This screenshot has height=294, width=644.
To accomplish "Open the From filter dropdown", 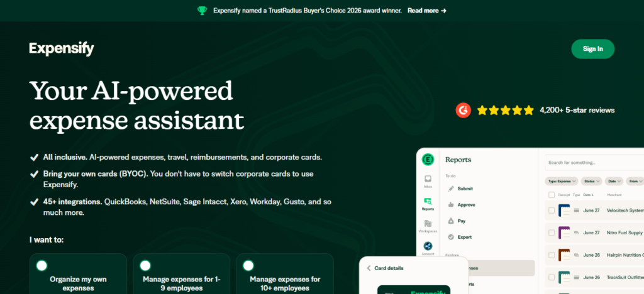I will click(x=635, y=181).
